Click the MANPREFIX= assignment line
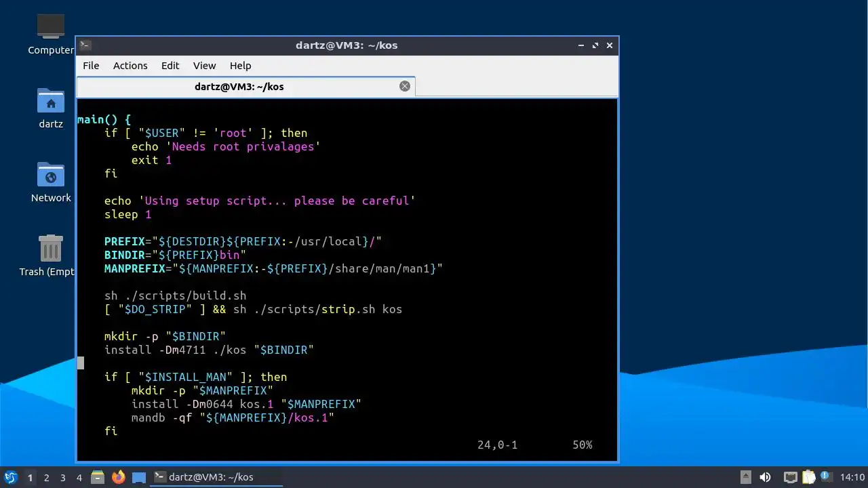868x488 pixels. [x=273, y=268]
